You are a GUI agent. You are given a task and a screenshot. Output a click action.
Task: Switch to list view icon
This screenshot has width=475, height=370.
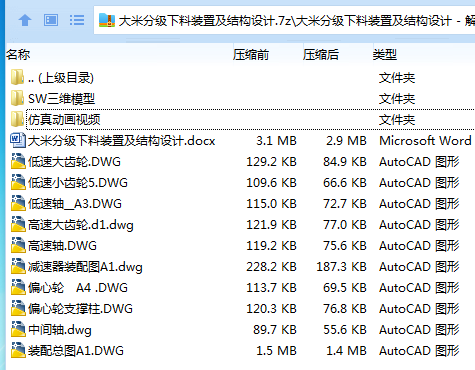coord(77,20)
